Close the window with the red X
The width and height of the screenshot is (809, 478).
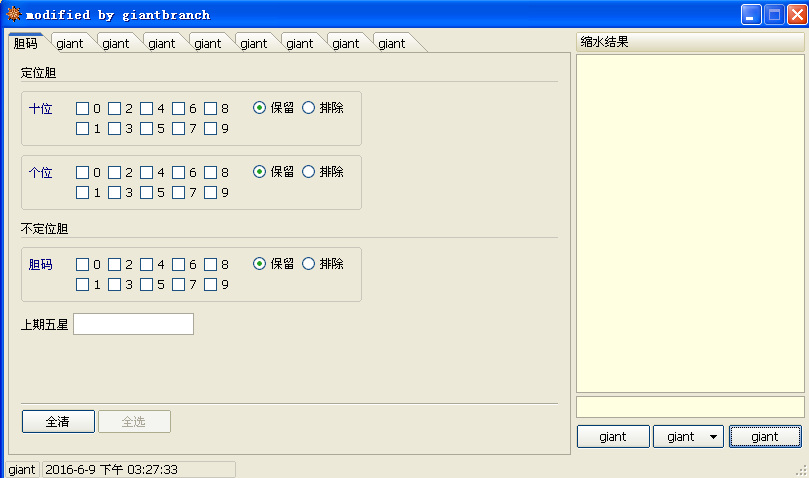[x=797, y=14]
